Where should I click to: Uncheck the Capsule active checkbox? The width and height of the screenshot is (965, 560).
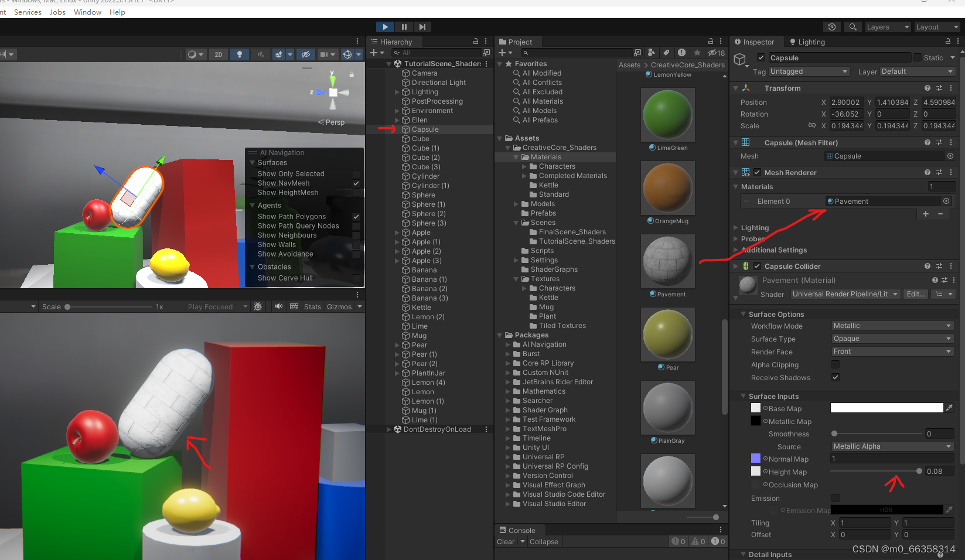[761, 57]
